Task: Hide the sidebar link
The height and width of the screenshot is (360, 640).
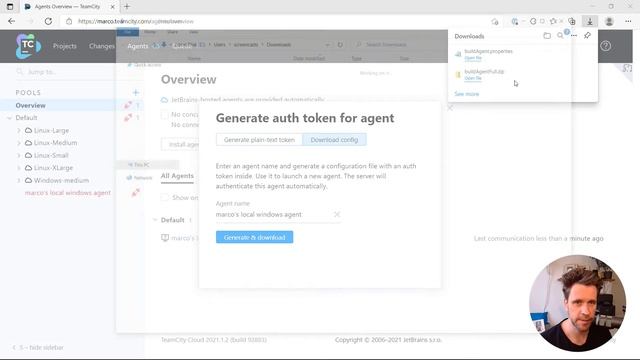Action: click(x=38, y=348)
